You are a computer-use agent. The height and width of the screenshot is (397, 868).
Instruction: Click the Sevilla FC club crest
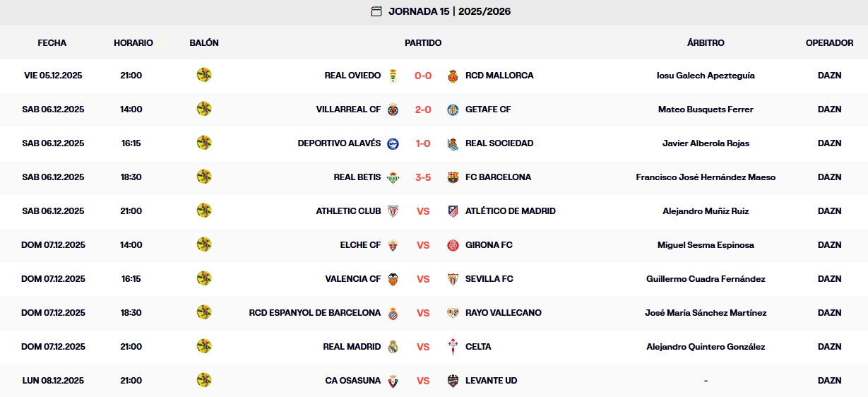tap(453, 279)
